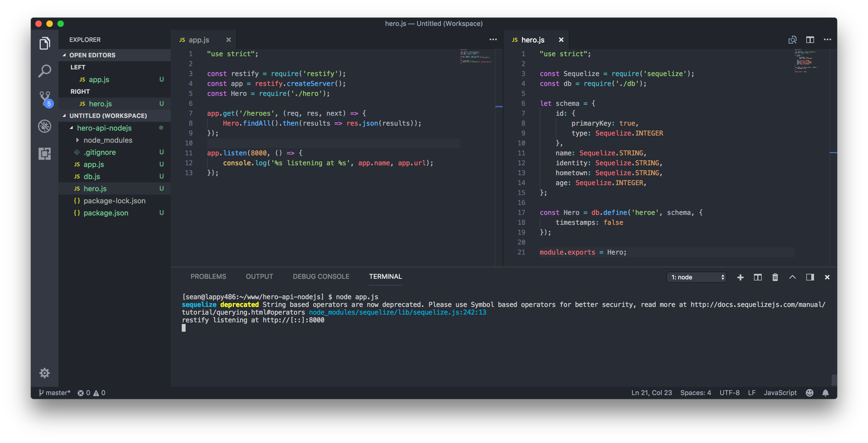Maximize panel size with the chevron up
This screenshot has width=868, height=443.
(x=793, y=277)
